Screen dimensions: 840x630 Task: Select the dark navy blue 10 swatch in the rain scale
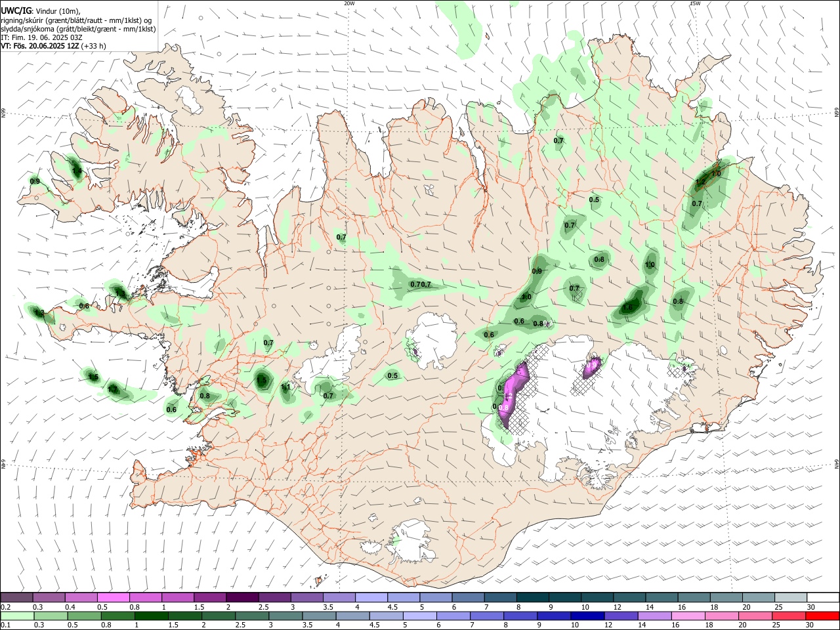pyautogui.click(x=587, y=616)
